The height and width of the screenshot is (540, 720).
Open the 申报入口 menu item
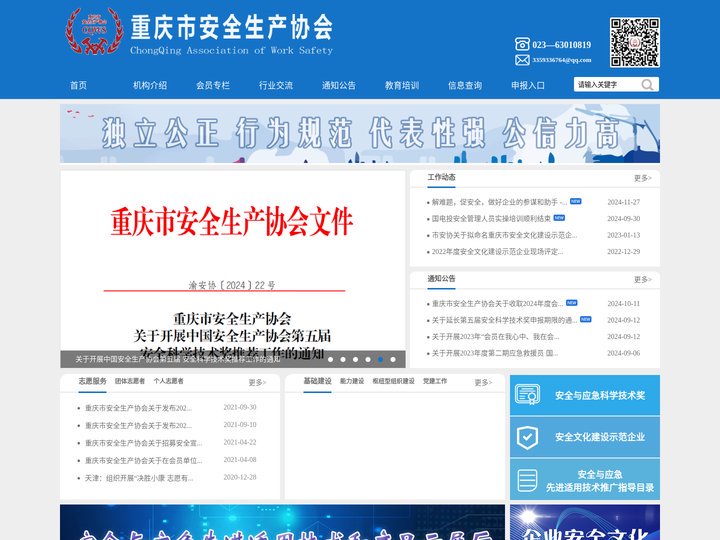528,85
